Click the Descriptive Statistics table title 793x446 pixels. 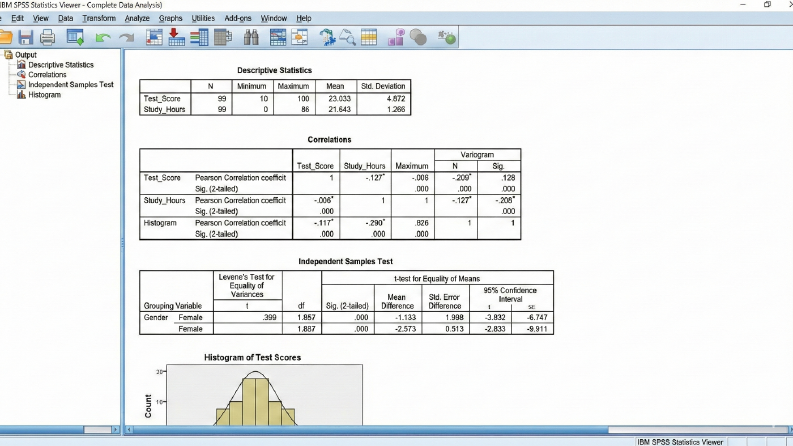pyautogui.click(x=275, y=70)
